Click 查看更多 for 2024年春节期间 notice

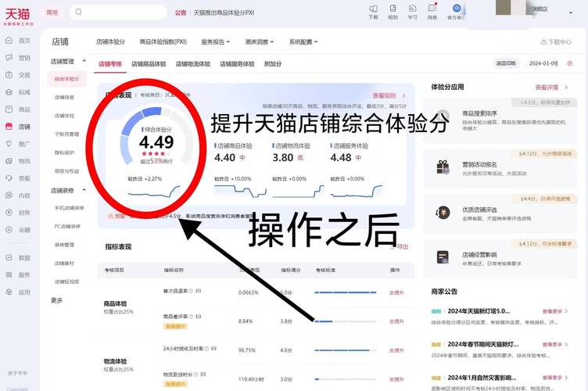coord(552,344)
